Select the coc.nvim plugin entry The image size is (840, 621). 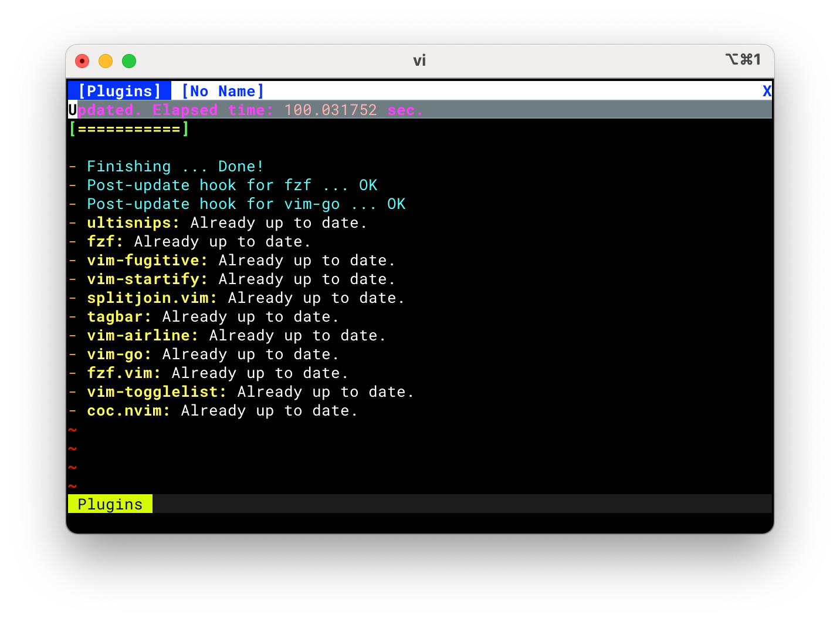coord(214,410)
